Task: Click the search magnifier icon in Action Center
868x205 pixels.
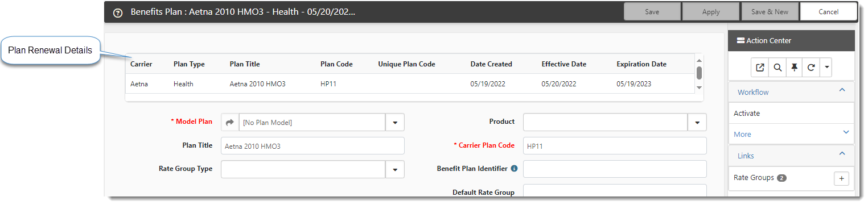Action: (777, 68)
